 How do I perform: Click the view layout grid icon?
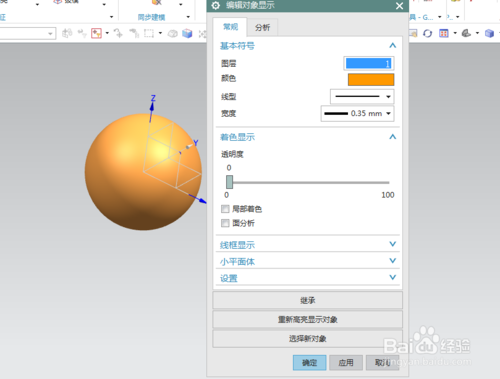tap(444, 33)
